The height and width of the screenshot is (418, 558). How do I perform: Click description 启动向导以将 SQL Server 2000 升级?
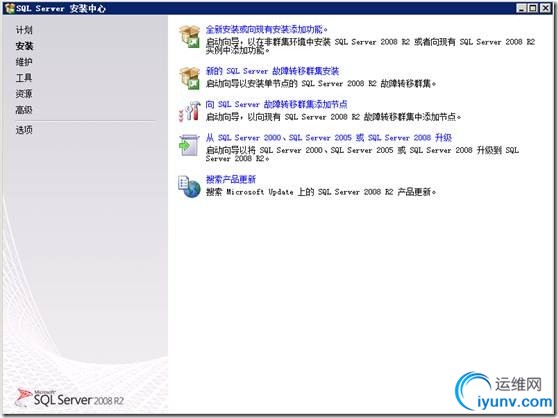pos(362,154)
